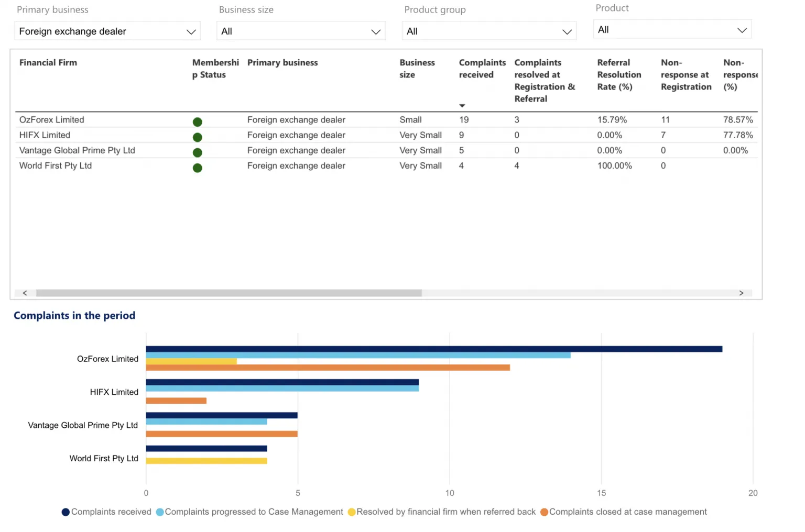Click the sort arrow under Complaints received
The height and width of the screenshot is (532, 805).
click(x=462, y=106)
